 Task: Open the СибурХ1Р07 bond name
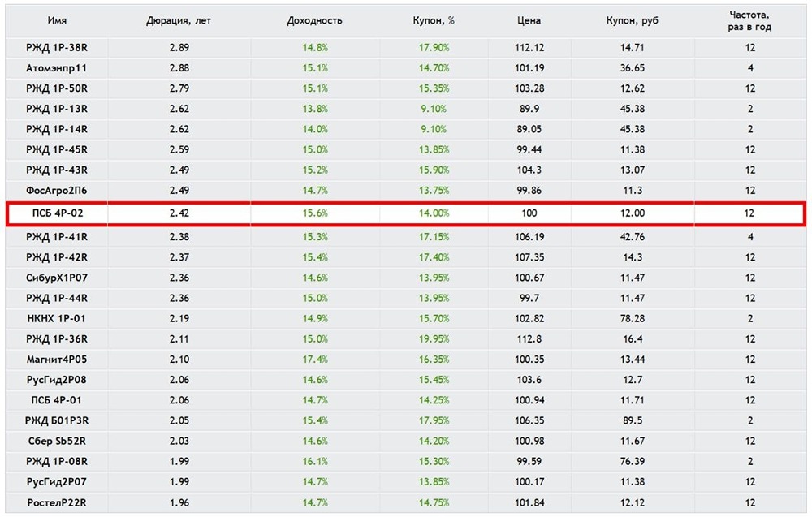point(57,277)
